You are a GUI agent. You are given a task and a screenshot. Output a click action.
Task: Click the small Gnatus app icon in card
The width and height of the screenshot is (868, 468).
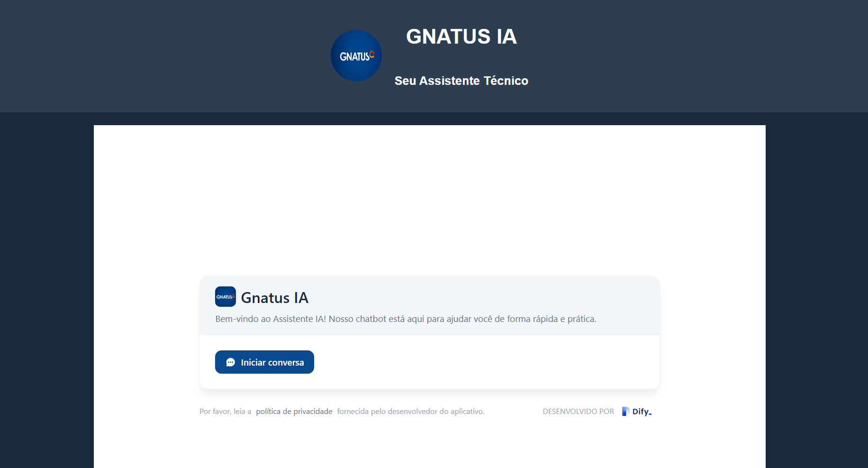(226, 297)
